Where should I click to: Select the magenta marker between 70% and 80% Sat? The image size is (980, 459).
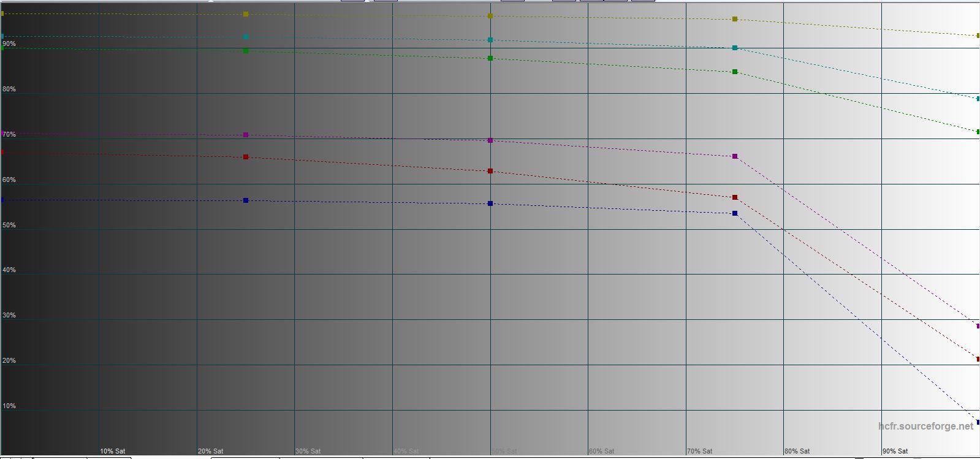[735, 157]
